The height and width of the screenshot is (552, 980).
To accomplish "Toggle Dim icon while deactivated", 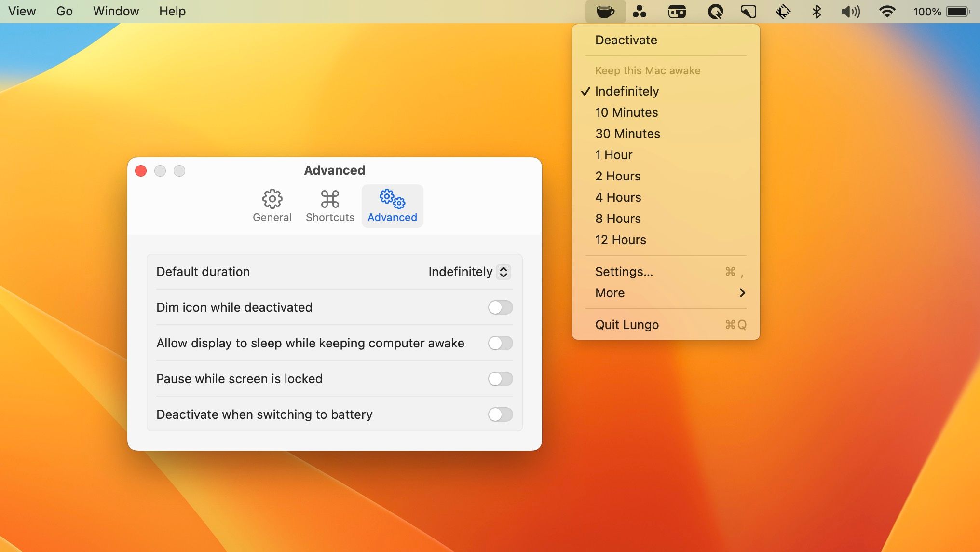I will (x=500, y=307).
